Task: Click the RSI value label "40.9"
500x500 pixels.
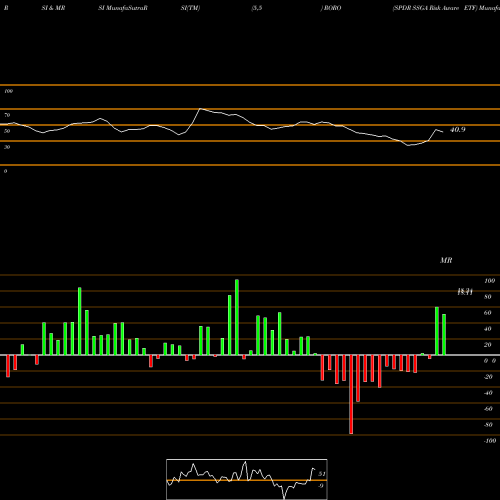Action: click(458, 130)
